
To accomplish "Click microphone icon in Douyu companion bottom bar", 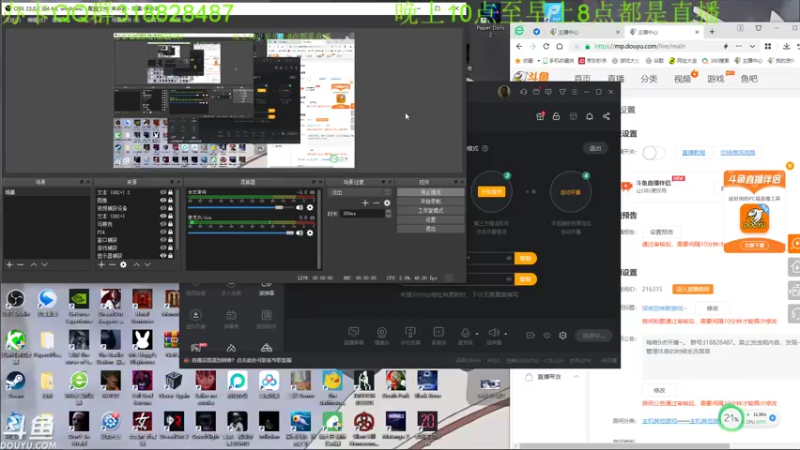I will (465, 333).
